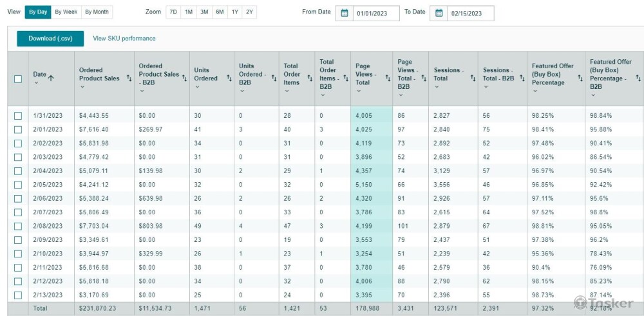Open Units Ordered - B2B column chevron

tap(242, 91)
